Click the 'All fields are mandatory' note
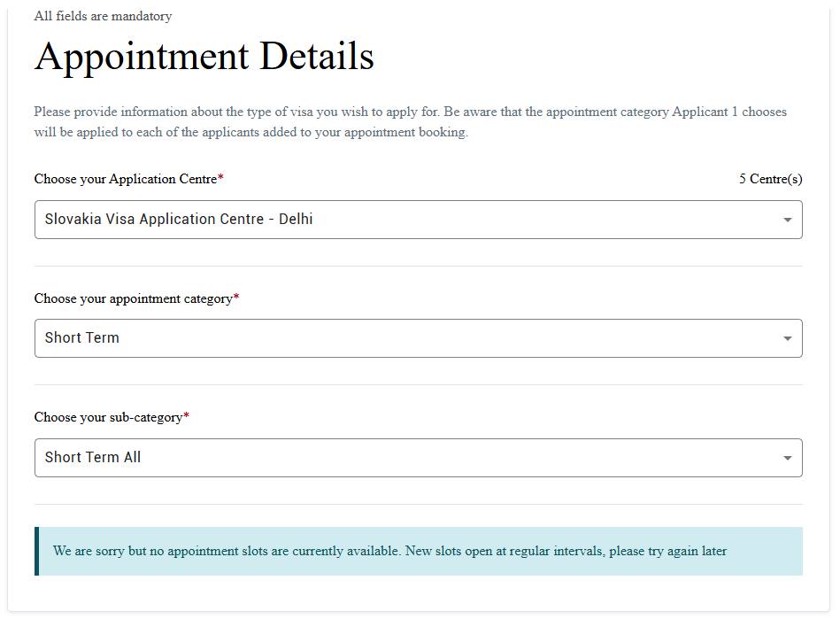This screenshot has height=619, width=840. pyautogui.click(x=103, y=16)
